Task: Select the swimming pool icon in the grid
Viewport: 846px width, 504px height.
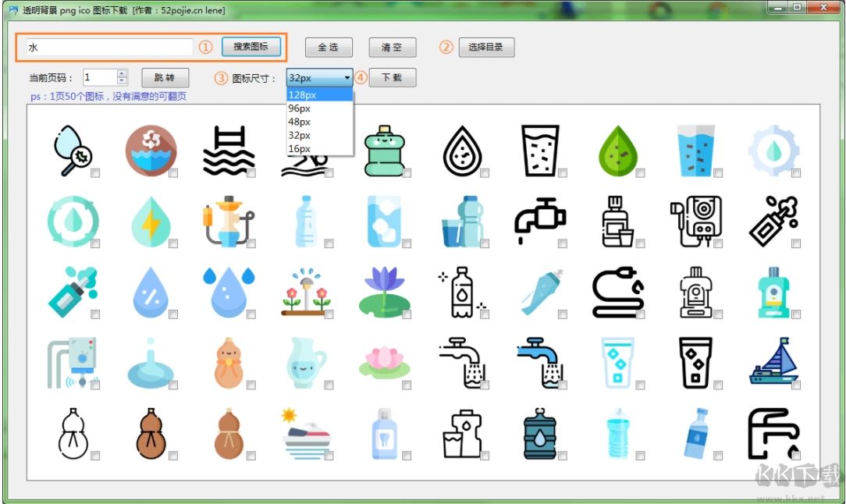Action: pyautogui.click(x=229, y=148)
